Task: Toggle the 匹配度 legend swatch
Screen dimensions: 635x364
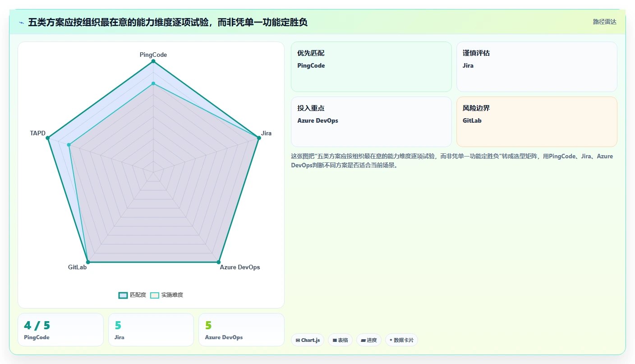Action: click(x=123, y=295)
